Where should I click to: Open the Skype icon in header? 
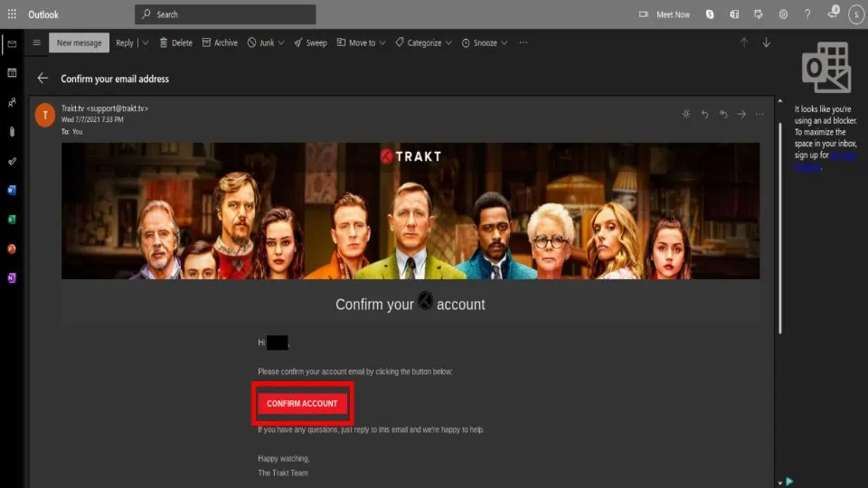tap(710, 14)
